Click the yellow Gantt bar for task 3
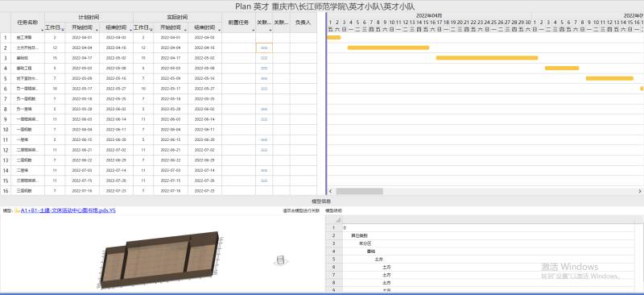The image size is (644, 295). [487, 58]
